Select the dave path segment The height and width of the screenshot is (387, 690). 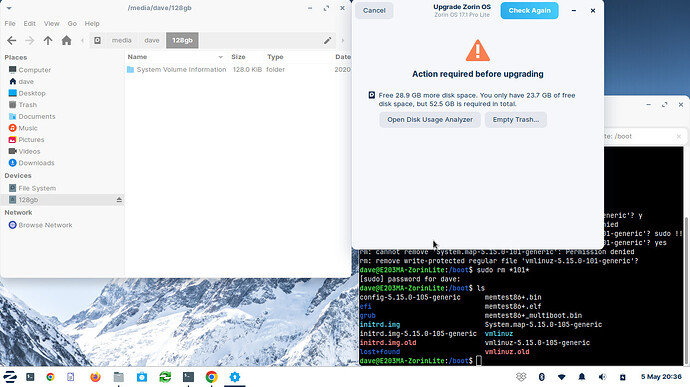pyautogui.click(x=152, y=41)
